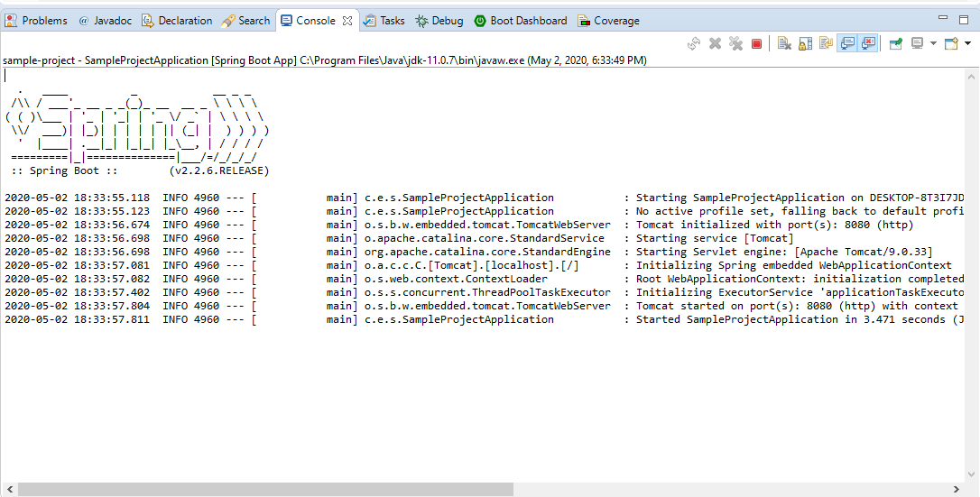The image size is (980, 497).
Task: Toggle Word Wrap in console
Action: point(827,43)
